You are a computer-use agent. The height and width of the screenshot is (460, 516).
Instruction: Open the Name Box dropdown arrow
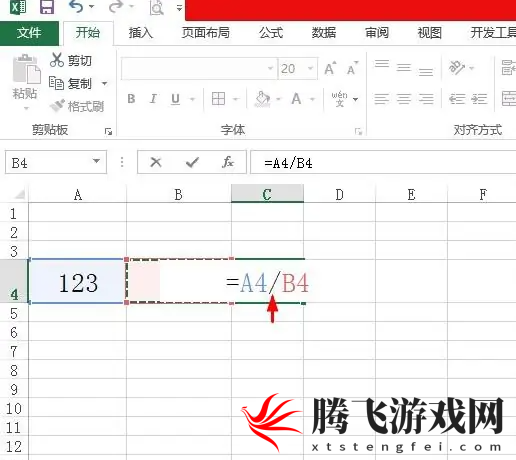pos(96,161)
